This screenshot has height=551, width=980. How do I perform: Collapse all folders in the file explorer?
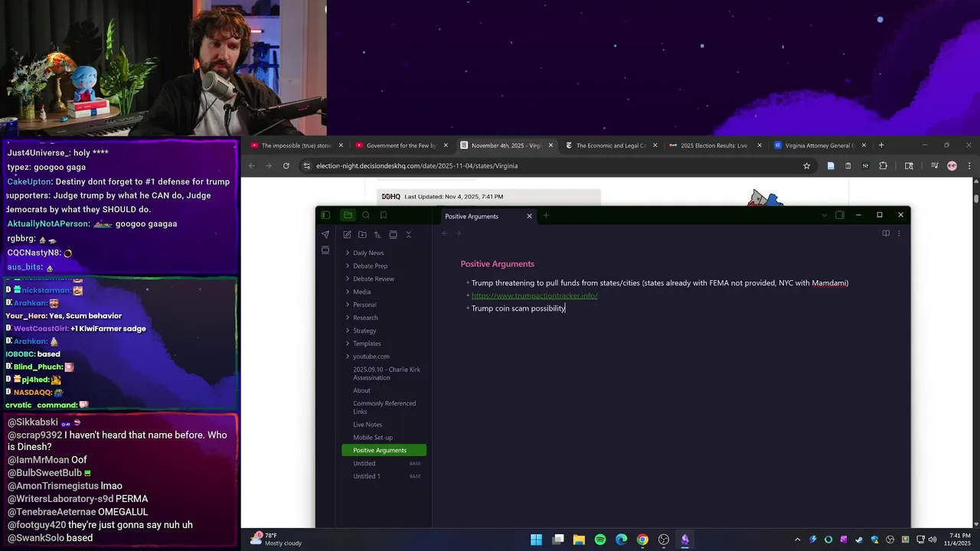[408, 235]
